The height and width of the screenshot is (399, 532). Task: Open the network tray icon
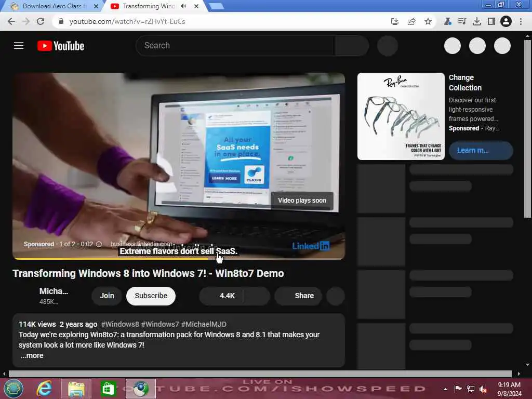point(471,389)
